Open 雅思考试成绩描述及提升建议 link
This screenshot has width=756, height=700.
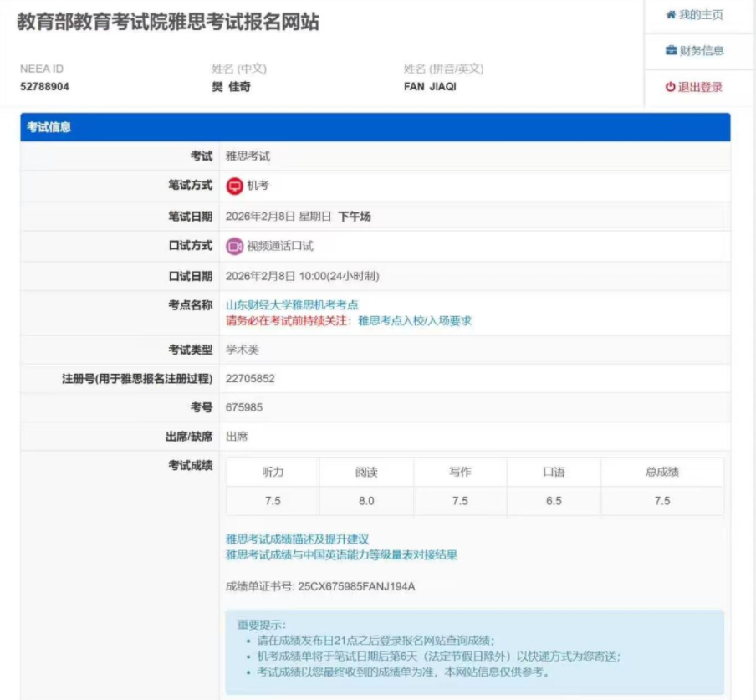click(x=297, y=539)
